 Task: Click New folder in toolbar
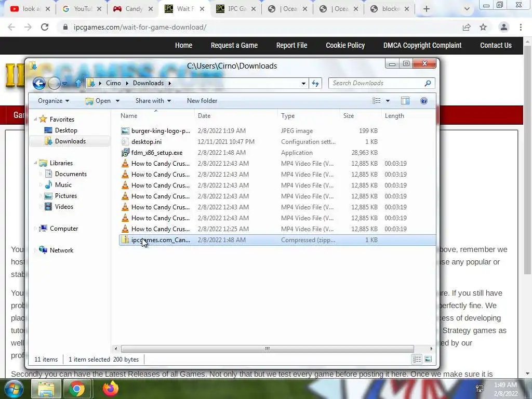202,101
